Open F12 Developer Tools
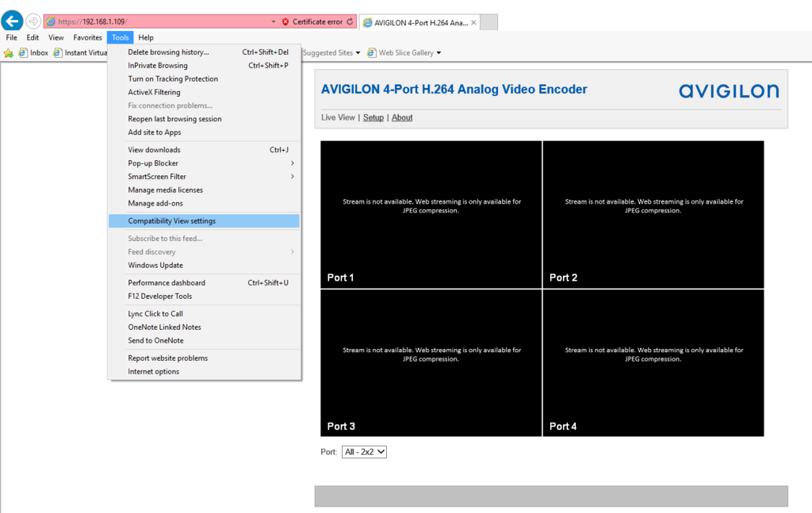 (x=204, y=297)
